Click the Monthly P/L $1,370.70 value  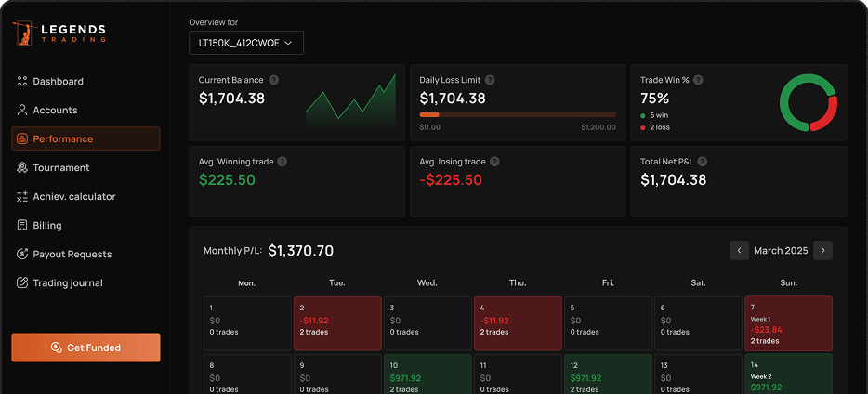[300, 251]
